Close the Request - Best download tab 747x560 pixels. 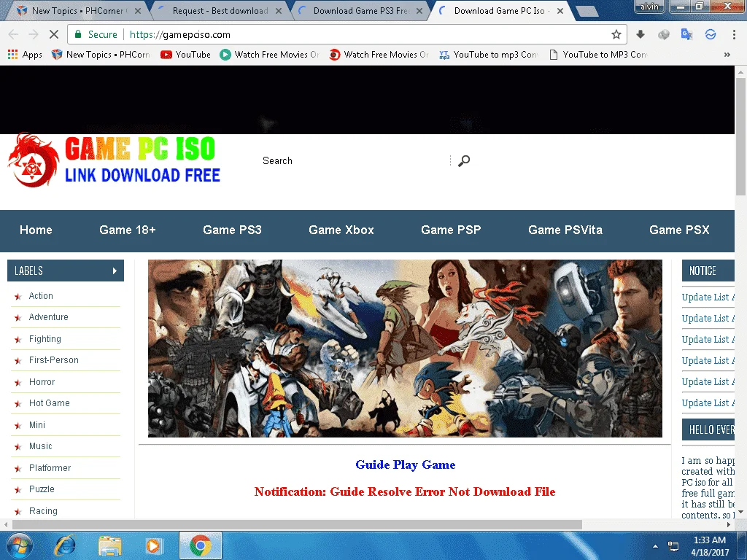point(279,10)
